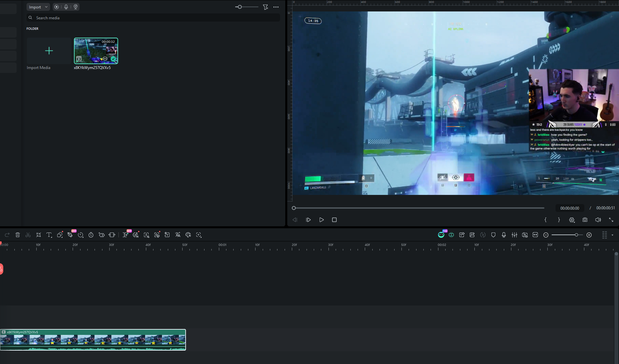The width and height of the screenshot is (619, 364).
Task: Open the audio mixer sliders icon
Action: coord(514,235)
